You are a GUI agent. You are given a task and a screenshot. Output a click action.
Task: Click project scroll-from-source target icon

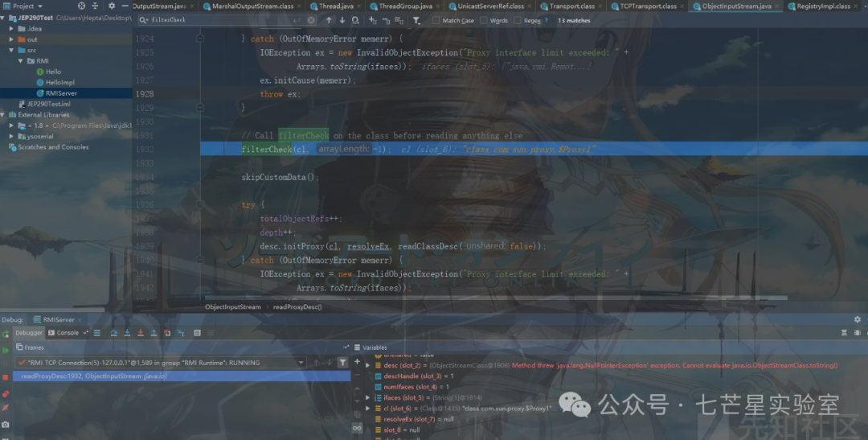(x=81, y=6)
